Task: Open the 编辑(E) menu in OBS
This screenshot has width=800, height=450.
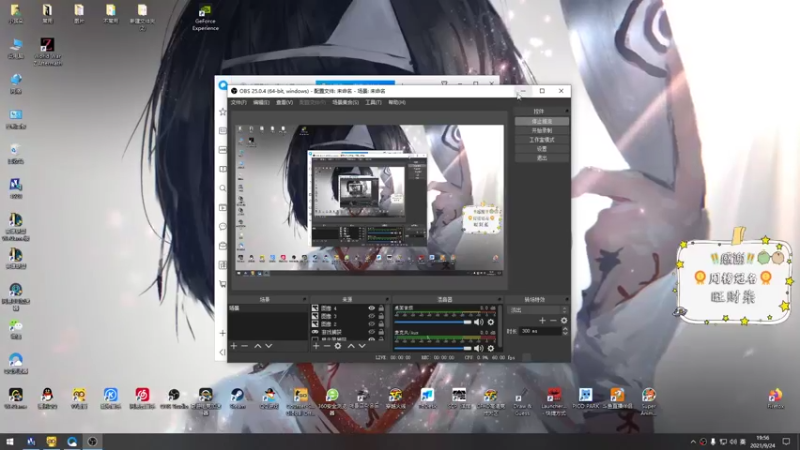Action: pos(261,103)
